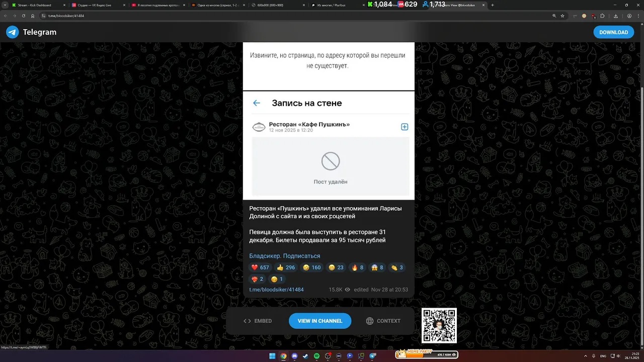Screen dimensions: 644x362
Task: Bookmark this page with the star icon
Action: pos(562,16)
